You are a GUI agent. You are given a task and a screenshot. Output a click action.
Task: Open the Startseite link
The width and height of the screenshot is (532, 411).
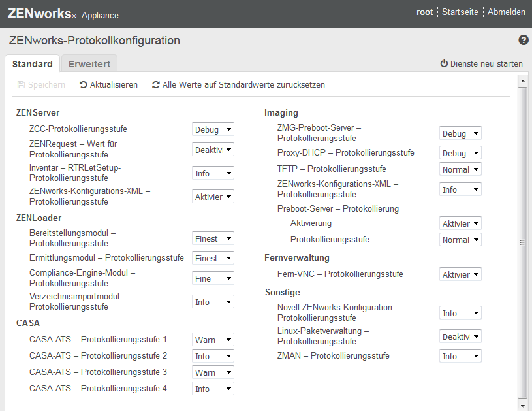pos(460,12)
